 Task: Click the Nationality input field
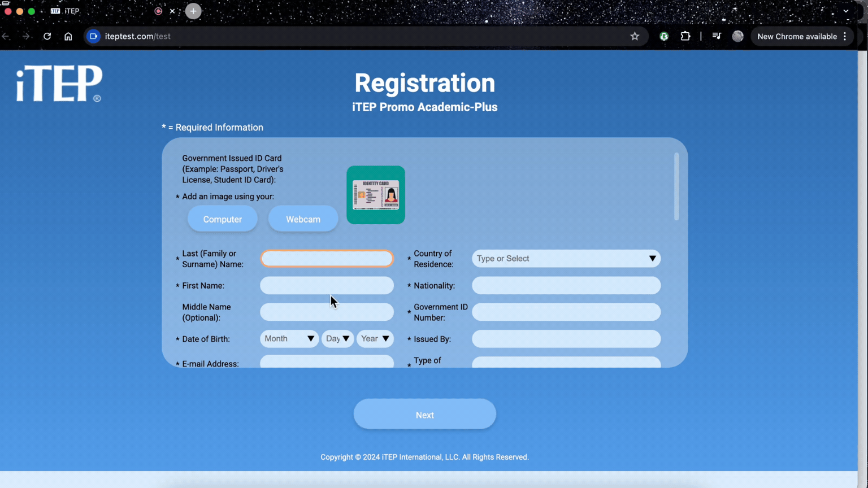566,285
